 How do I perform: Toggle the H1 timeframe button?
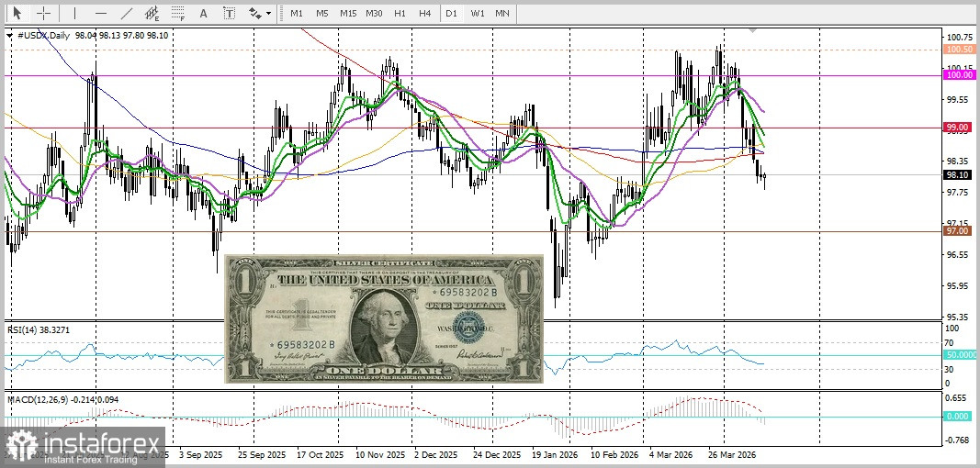pos(400,14)
